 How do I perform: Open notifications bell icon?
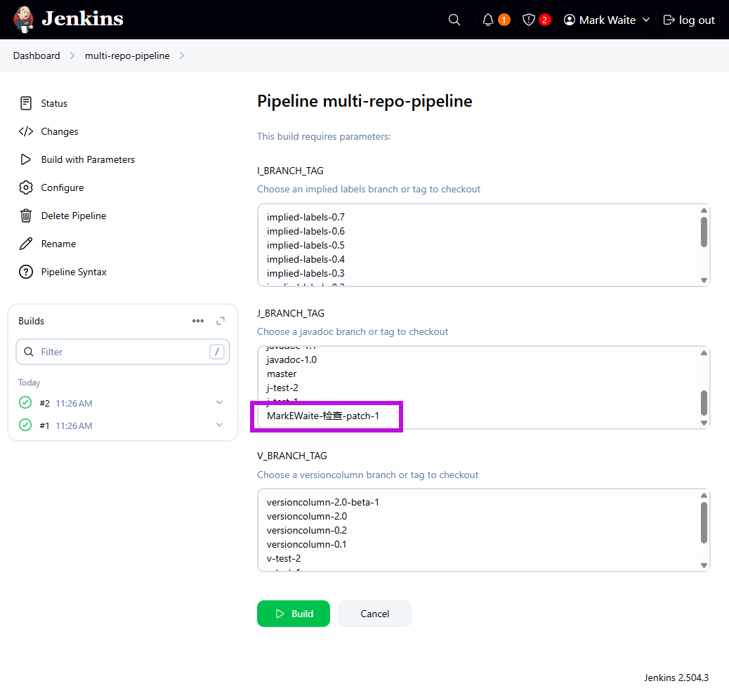pos(487,20)
